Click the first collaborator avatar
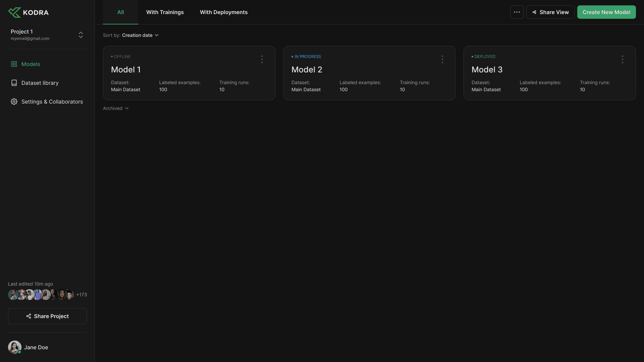This screenshot has width=644, height=362. pos(13,295)
